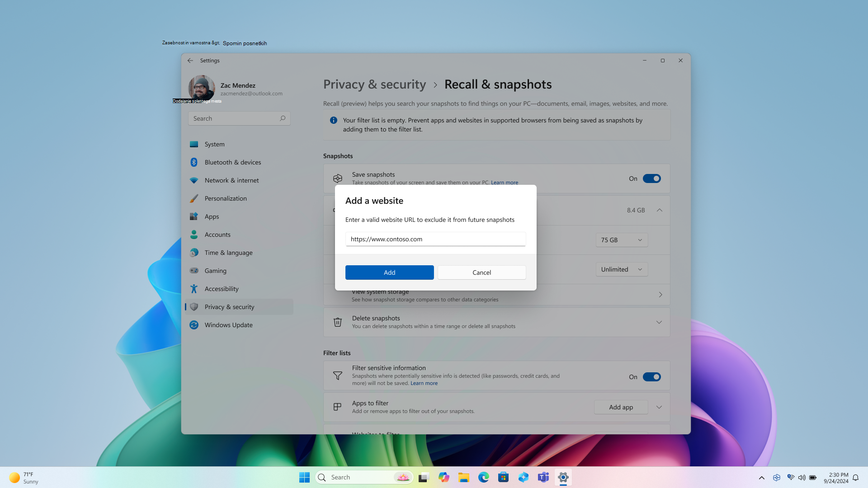Click the Windows Update icon
This screenshot has width=868, height=488.
tap(194, 325)
